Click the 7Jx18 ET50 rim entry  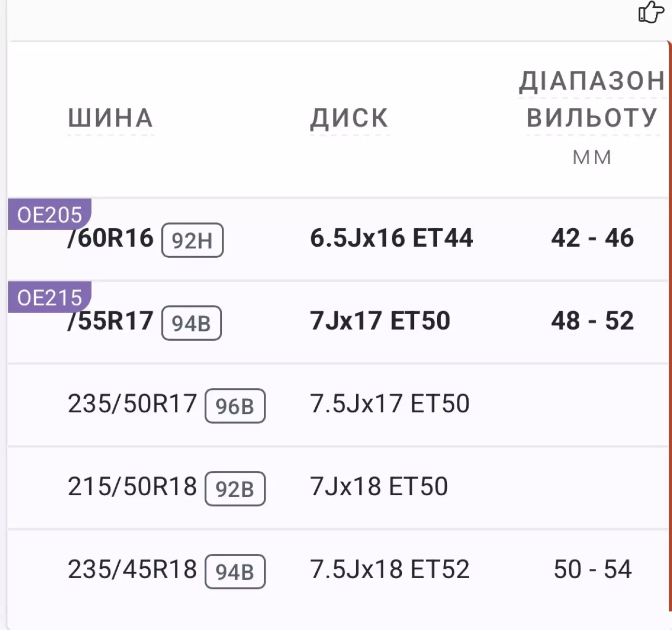pos(379,487)
